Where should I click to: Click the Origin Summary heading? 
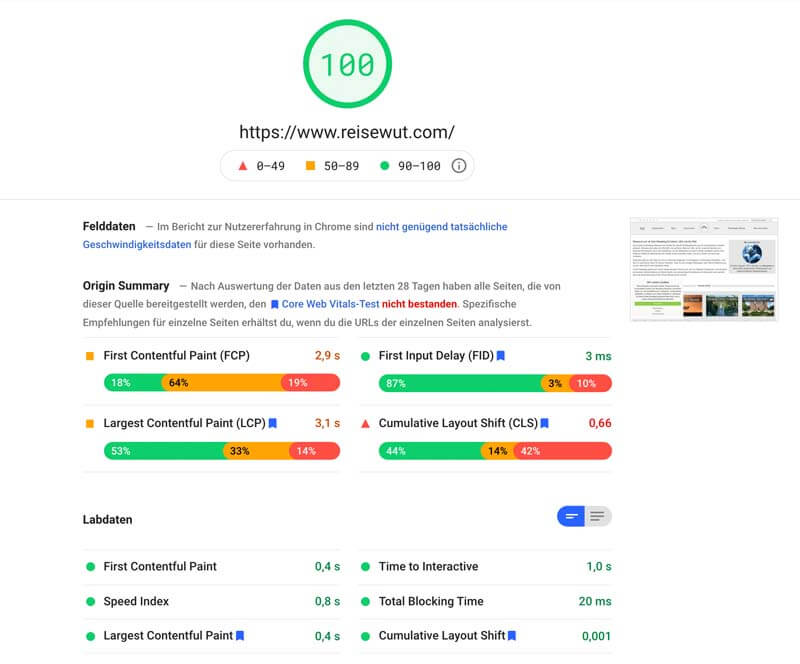pyautogui.click(x=126, y=286)
